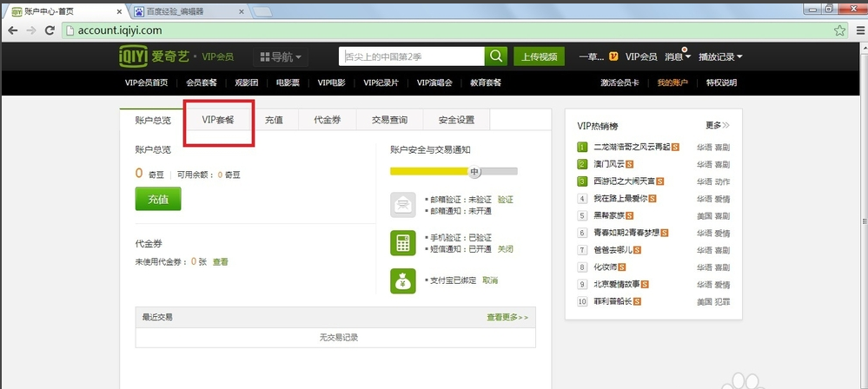
Task: Open VIP电影 in the nav bar
Action: coord(331,83)
